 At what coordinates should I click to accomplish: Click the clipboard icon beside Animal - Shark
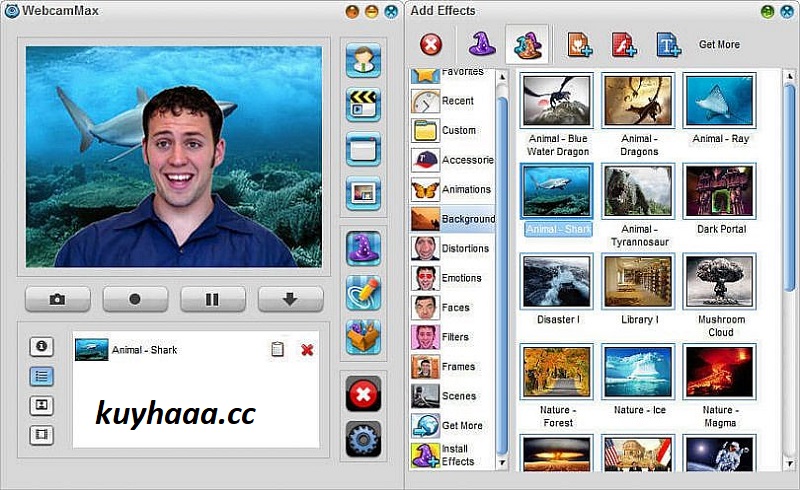pos(277,349)
